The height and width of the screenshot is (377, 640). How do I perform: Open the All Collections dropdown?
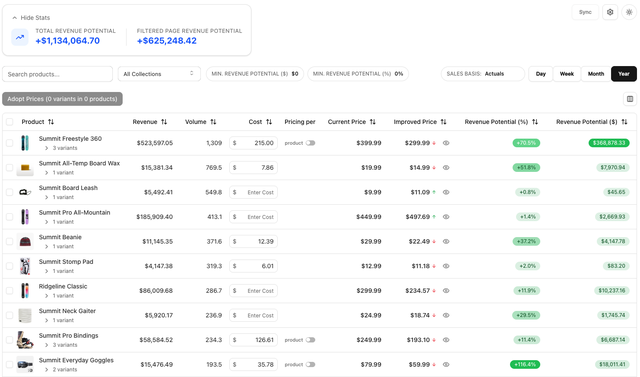[x=159, y=74]
